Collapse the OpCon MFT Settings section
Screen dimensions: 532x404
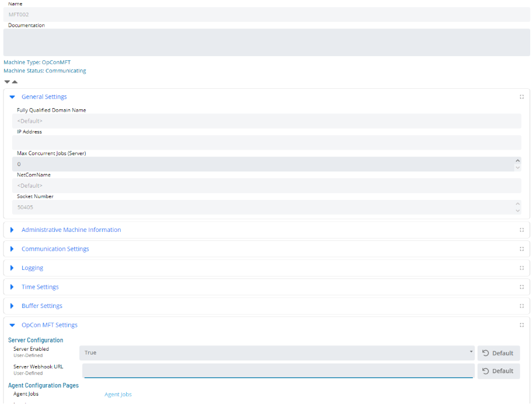click(12, 325)
